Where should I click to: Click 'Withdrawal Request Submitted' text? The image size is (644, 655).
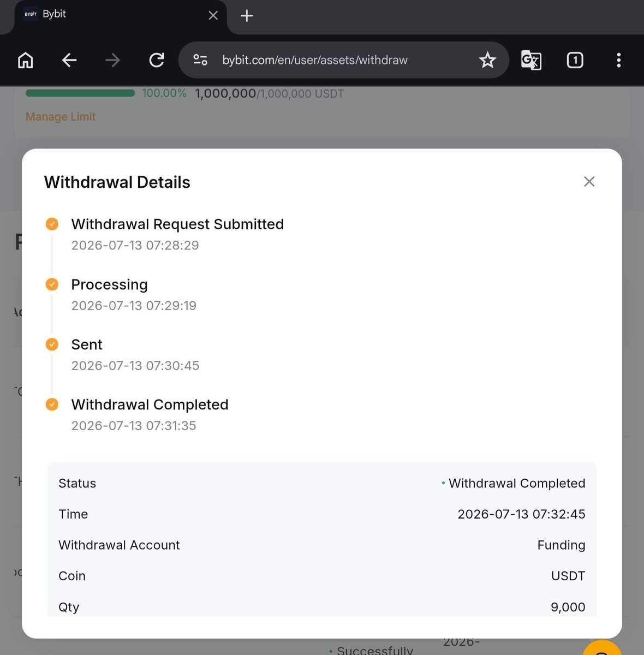coord(177,224)
